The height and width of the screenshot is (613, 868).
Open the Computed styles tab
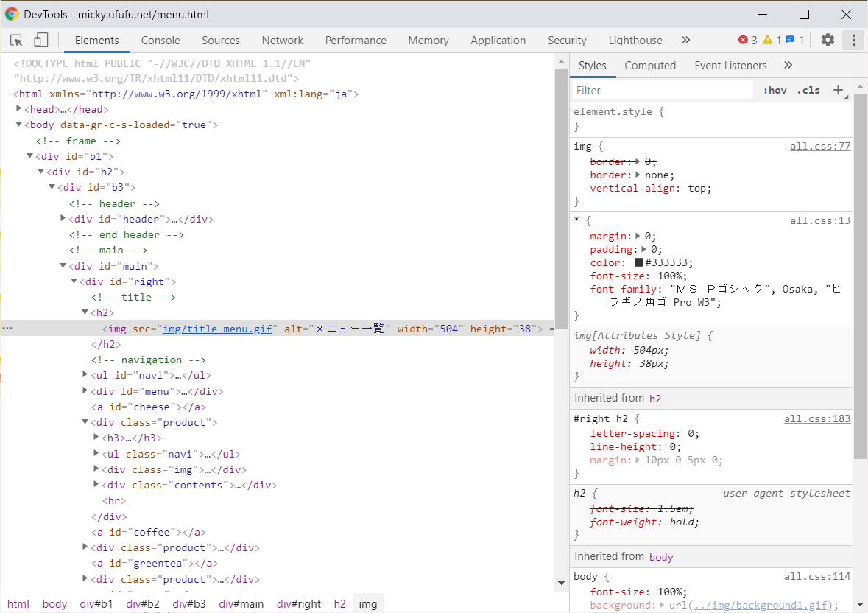pos(649,66)
